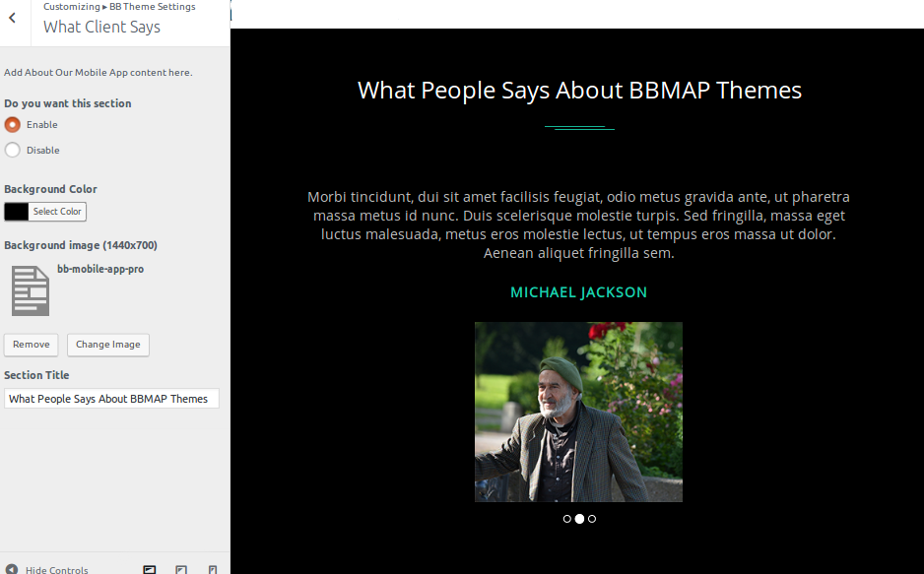Go to the first testimonial slider dot

pyautogui.click(x=567, y=519)
